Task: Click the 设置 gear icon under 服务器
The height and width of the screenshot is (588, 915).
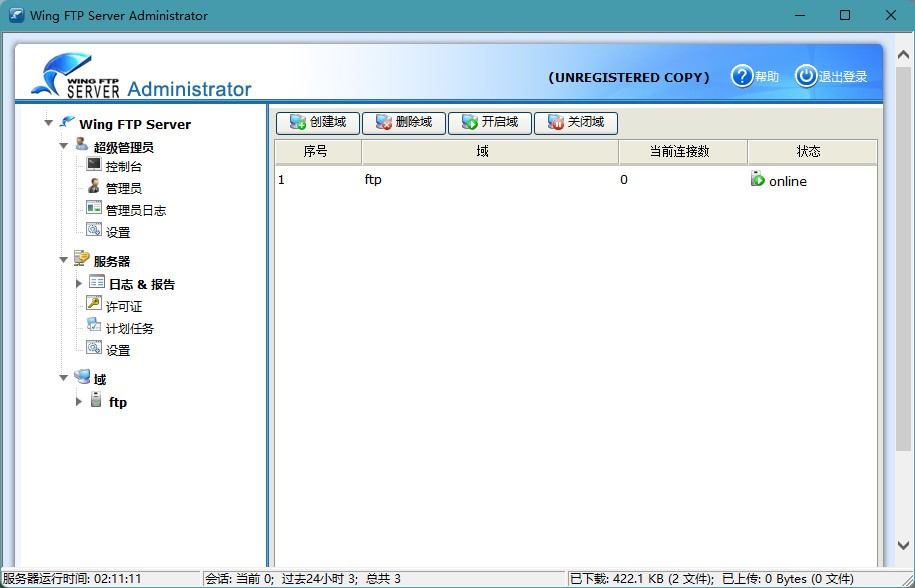Action: click(x=93, y=348)
